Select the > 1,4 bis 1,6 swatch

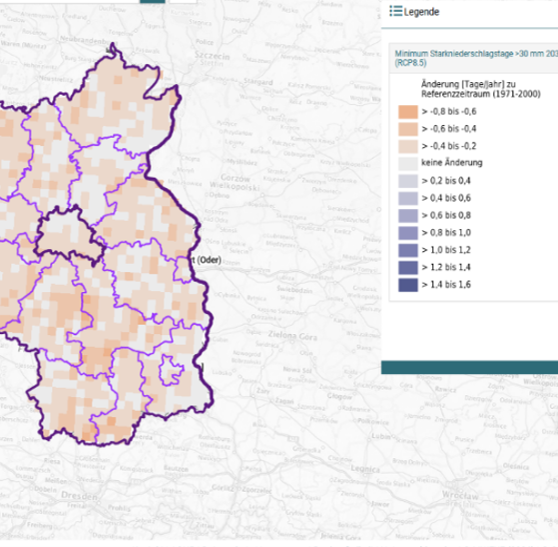408,285
